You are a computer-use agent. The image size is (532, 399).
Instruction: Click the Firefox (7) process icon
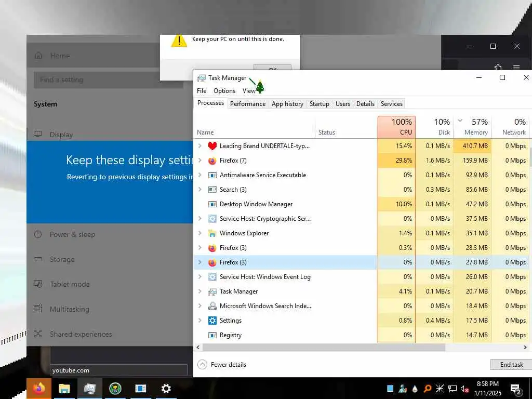click(212, 161)
